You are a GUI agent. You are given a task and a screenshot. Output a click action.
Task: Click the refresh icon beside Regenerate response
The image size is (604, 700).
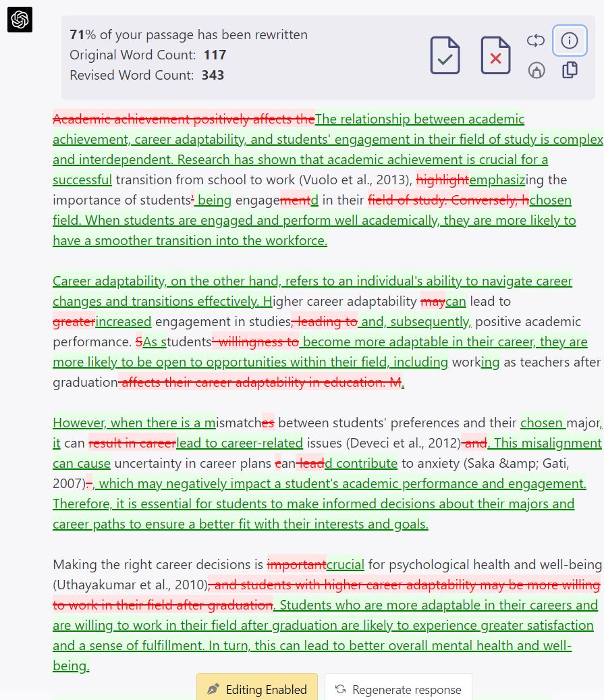(x=340, y=689)
